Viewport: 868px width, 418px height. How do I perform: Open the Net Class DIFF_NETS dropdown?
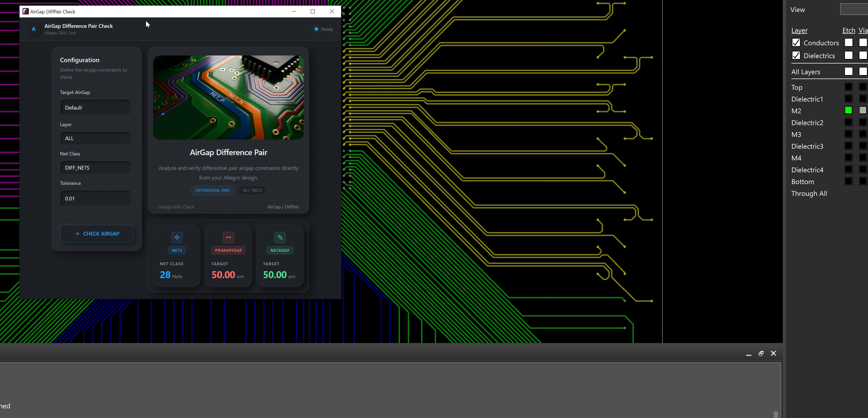coord(96,167)
